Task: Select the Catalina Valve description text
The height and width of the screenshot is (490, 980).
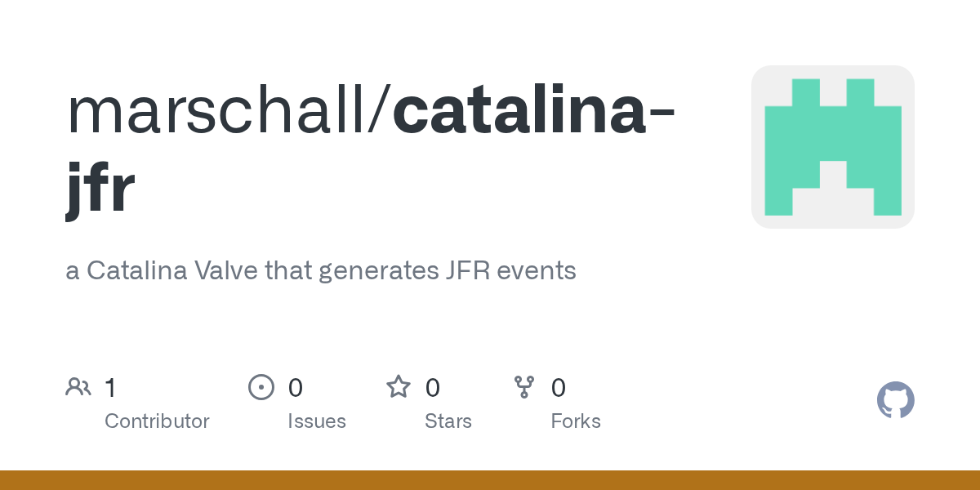Action: 321,270
